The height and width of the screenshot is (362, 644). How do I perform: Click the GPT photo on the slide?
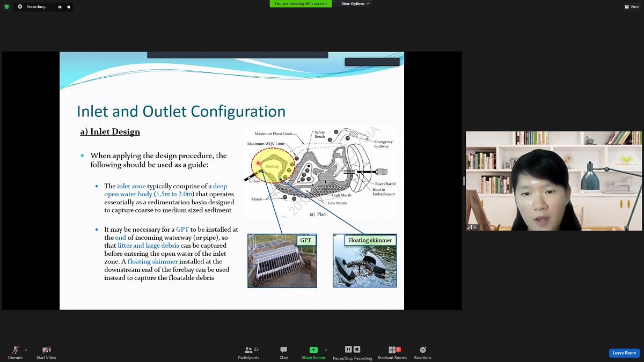pyautogui.click(x=282, y=261)
